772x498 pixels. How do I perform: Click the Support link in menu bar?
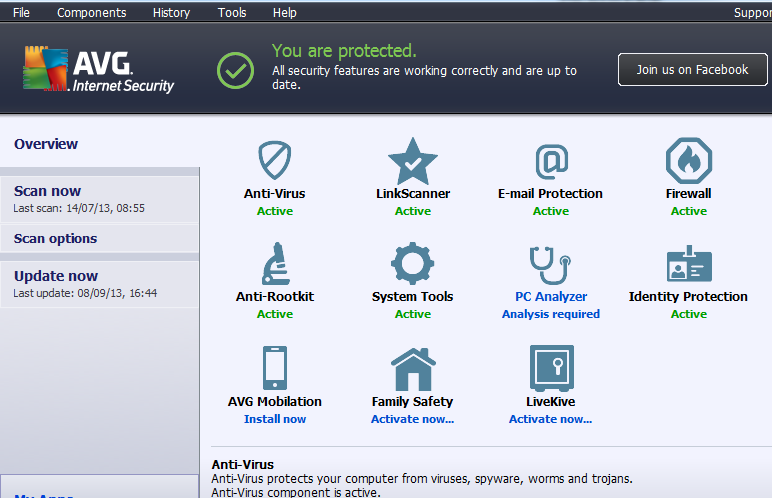(752, 12)
